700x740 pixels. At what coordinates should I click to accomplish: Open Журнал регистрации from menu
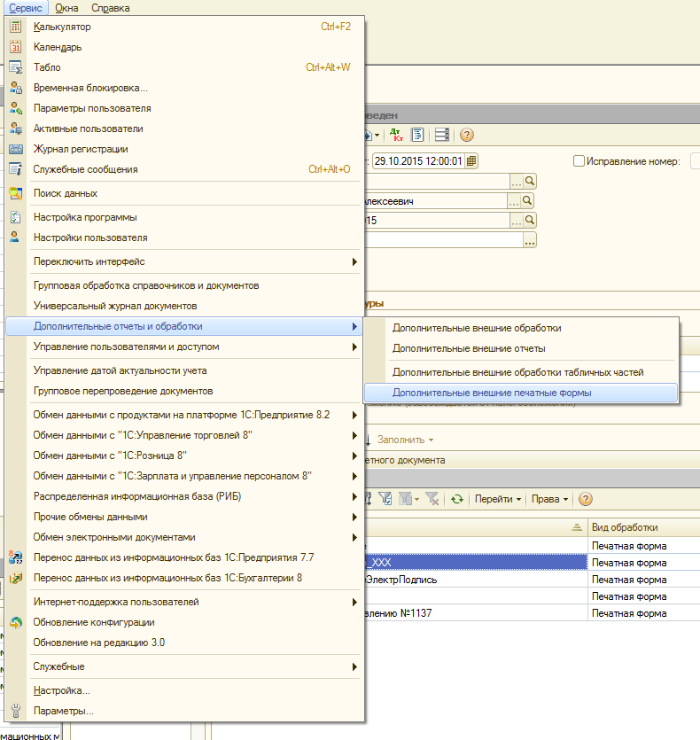click(81, 149)
